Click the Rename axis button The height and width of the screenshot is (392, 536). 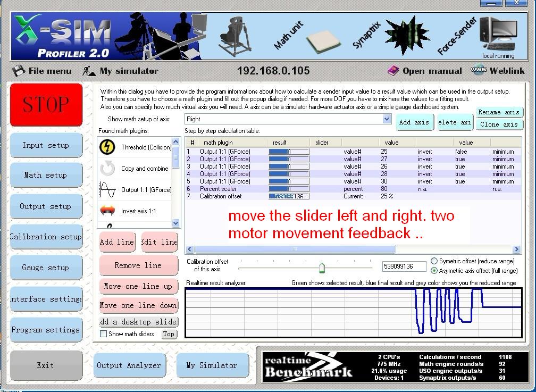coord(499,112)
